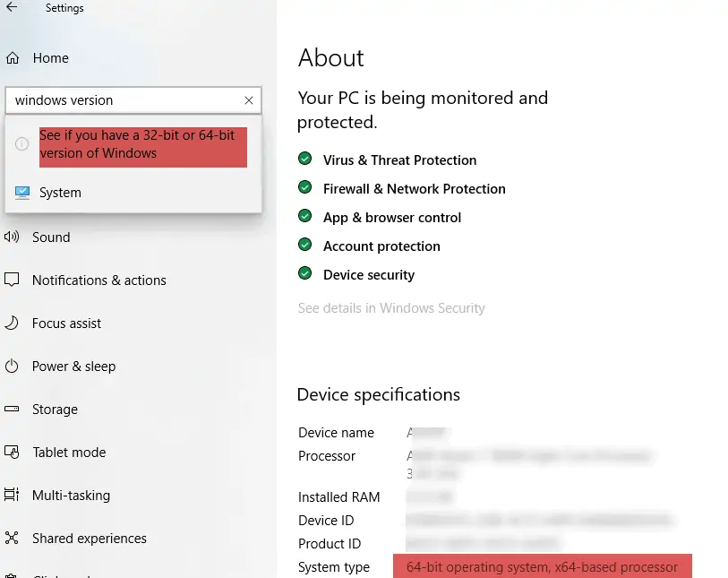Click the Power & sleep icon
This screenshot has height=578, width=728.
pos(12,367)
